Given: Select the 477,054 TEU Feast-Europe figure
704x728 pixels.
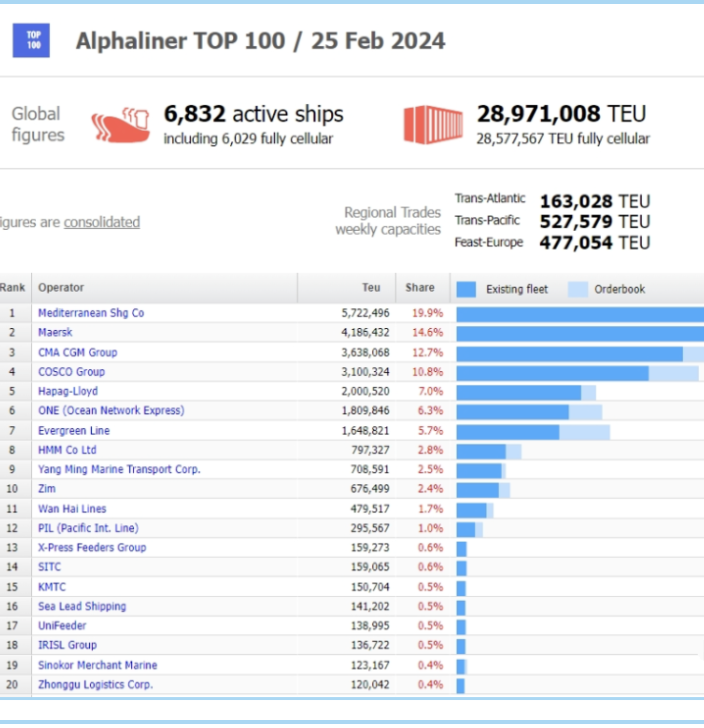Looking at the screenshot, I should [x=595, y=243].
